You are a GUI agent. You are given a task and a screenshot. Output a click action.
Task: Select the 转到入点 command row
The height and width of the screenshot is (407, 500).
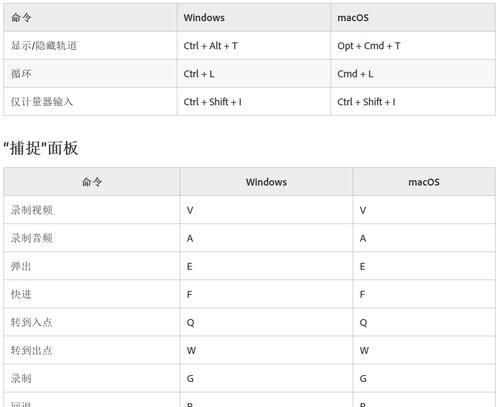pos(249,322)
